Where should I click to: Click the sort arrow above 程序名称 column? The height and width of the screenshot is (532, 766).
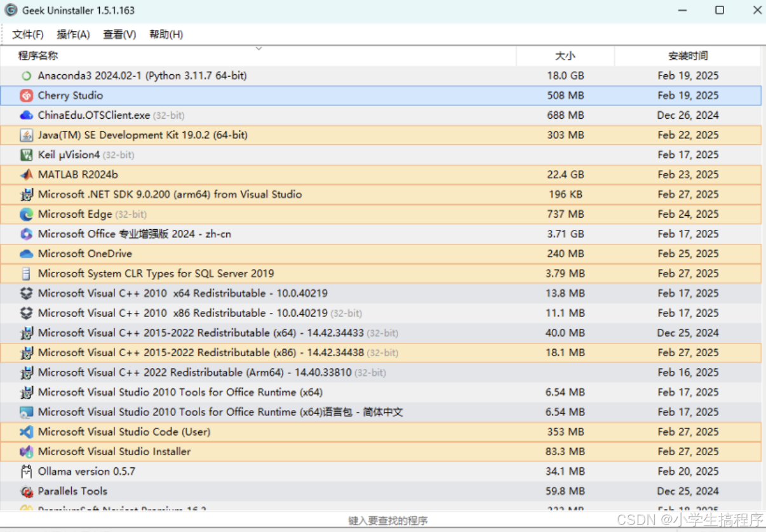click(x=259, y=49)
